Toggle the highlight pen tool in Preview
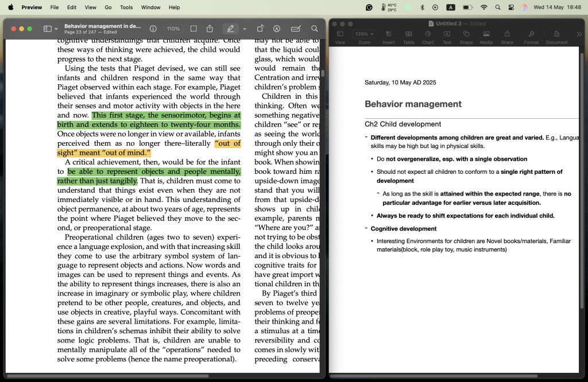This screenshot has width=588, height=382. click(231, 29)
